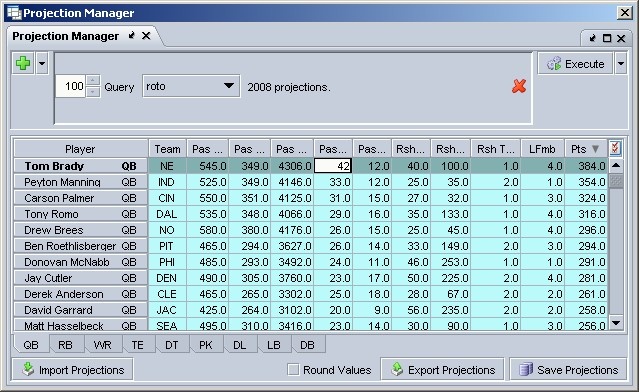Click the panel pin icon at top right
Screen dimensions: 639x392
(593, 38)
